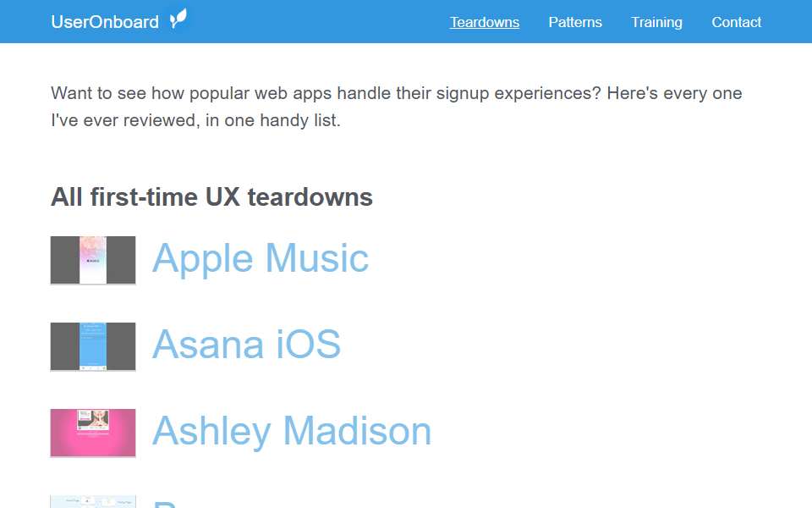Click the phone screenshot inside Asana thumbnail
This screenshot has width=812, height=508.
(93, 346)
